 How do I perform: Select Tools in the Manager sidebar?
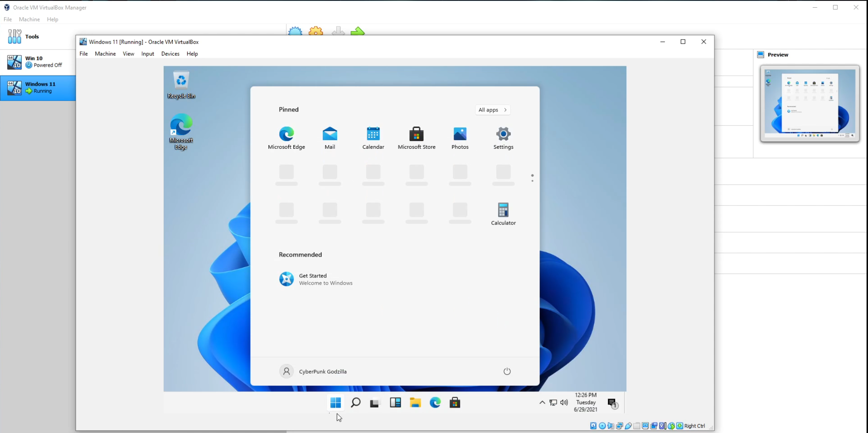[x=38, y=36]
